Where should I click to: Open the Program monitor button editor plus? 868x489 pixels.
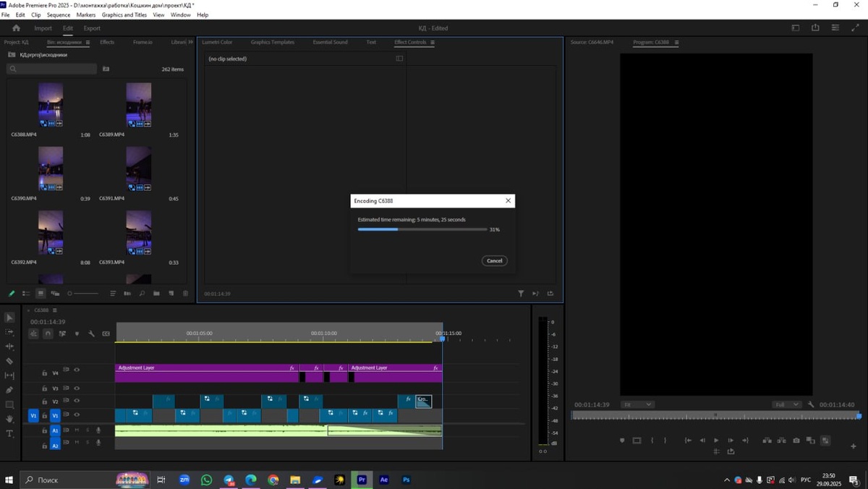[854, 446]
